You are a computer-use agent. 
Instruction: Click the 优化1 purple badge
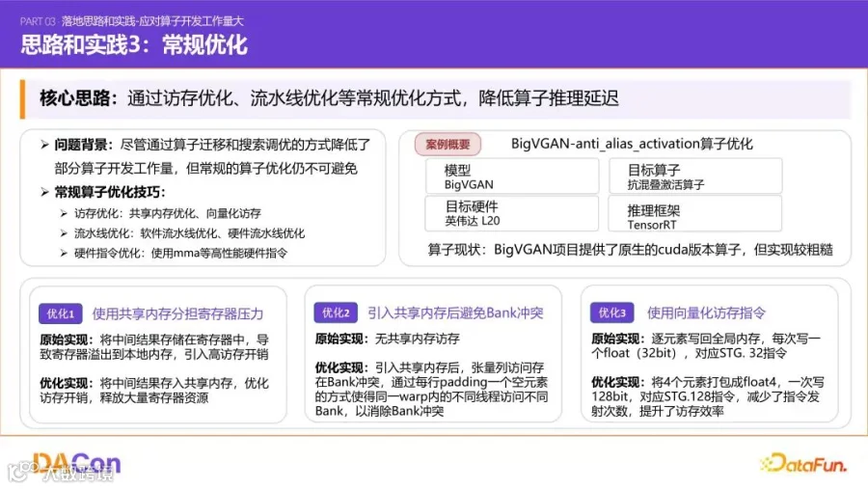click(61, 313)
